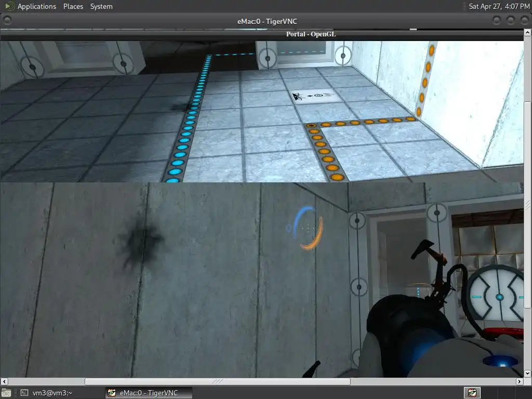The width and height of the screenshot is (532, 399).
Task: Click the terminal icon beside vm3@vm3:~
Action: pyautogui.click(x=24, y=393)
